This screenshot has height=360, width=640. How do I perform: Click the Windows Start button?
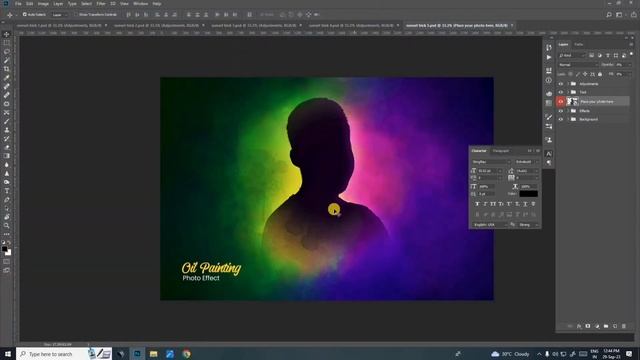click(8, 353)
